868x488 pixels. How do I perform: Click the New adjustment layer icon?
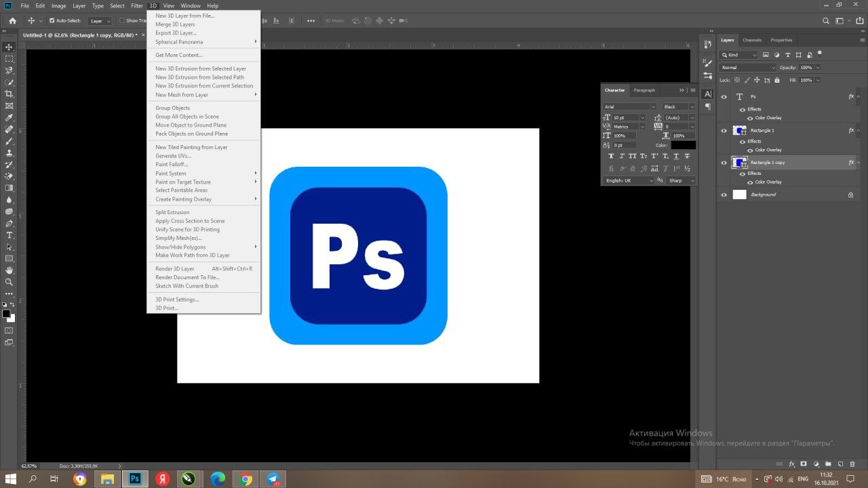click(816, 464)
